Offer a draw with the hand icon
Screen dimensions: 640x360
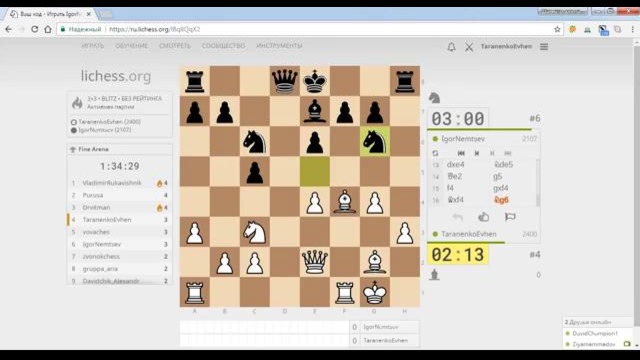click(484, 217)
